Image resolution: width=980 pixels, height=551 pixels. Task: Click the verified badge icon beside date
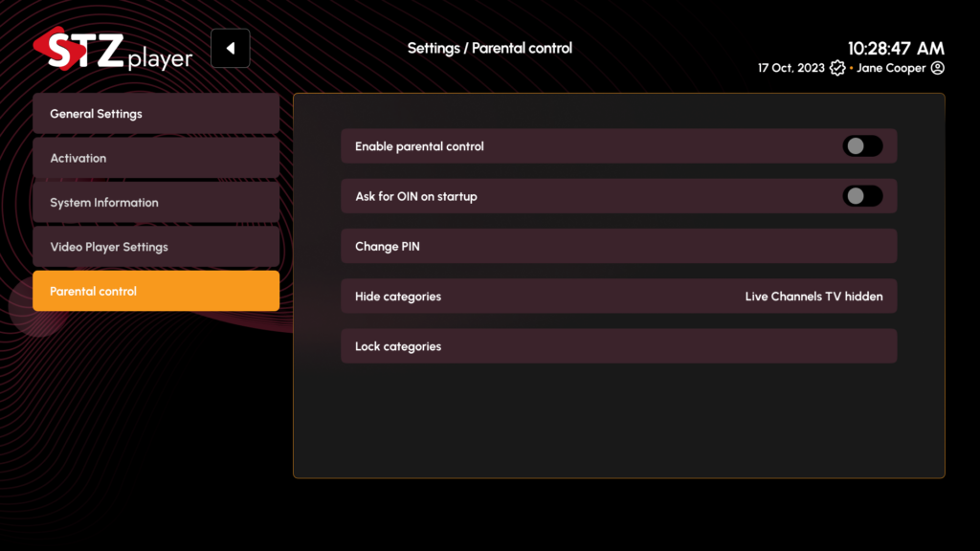836,68
